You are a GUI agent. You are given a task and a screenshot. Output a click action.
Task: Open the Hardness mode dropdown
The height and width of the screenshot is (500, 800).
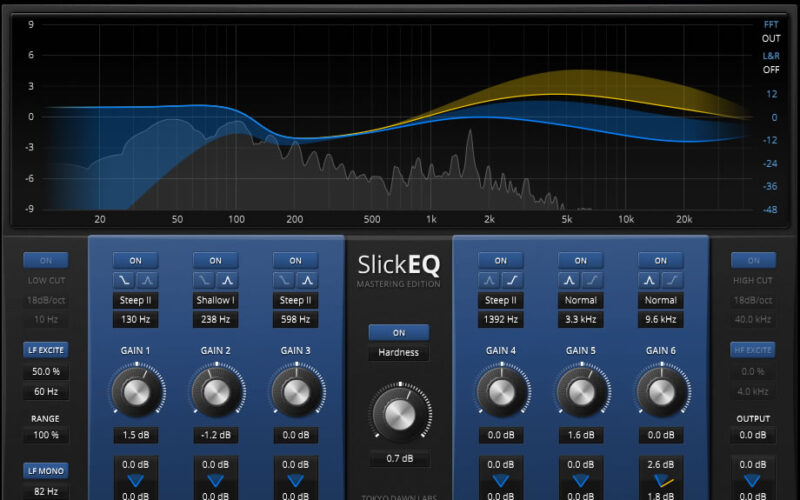[x=399, y=352]
